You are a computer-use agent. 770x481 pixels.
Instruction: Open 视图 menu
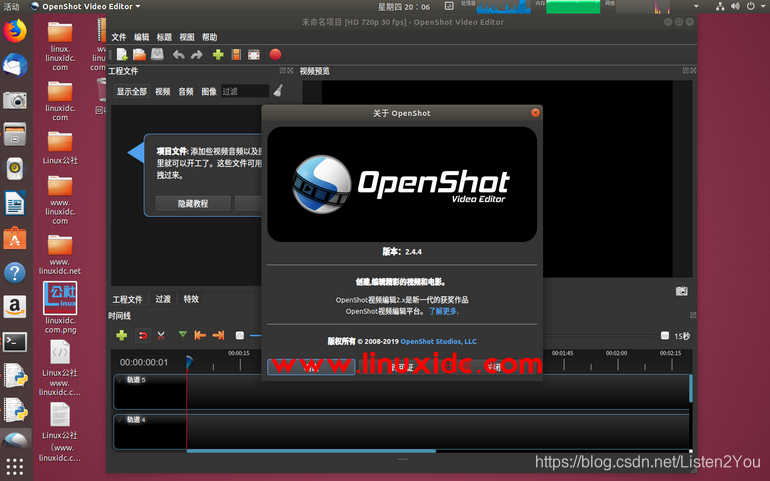click(x=187, y=37)
